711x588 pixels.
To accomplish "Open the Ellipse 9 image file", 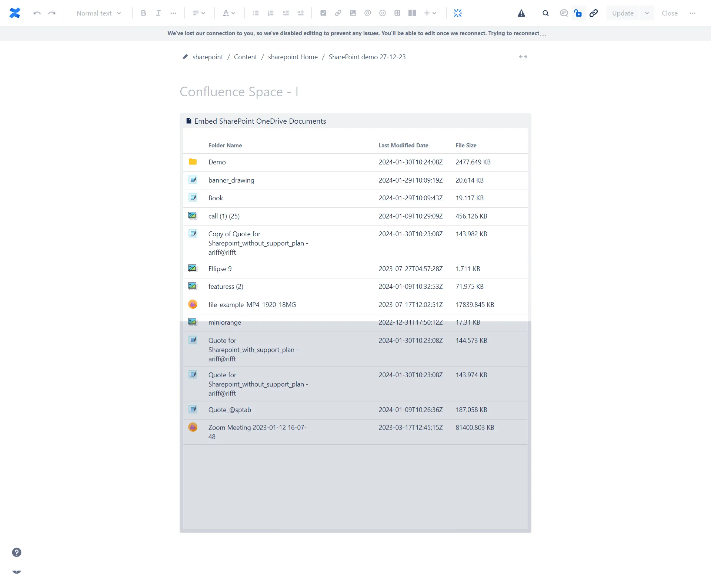I will point(220,269).
